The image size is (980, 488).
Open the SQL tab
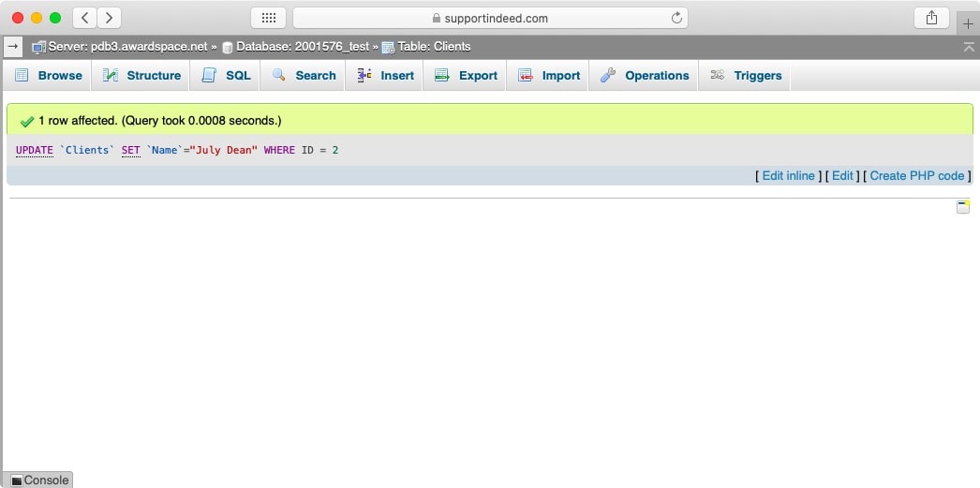point(227,76)
